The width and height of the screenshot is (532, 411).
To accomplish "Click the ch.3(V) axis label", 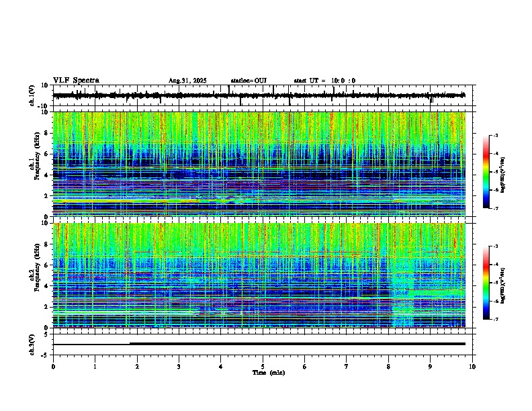I will pos(32,345).
